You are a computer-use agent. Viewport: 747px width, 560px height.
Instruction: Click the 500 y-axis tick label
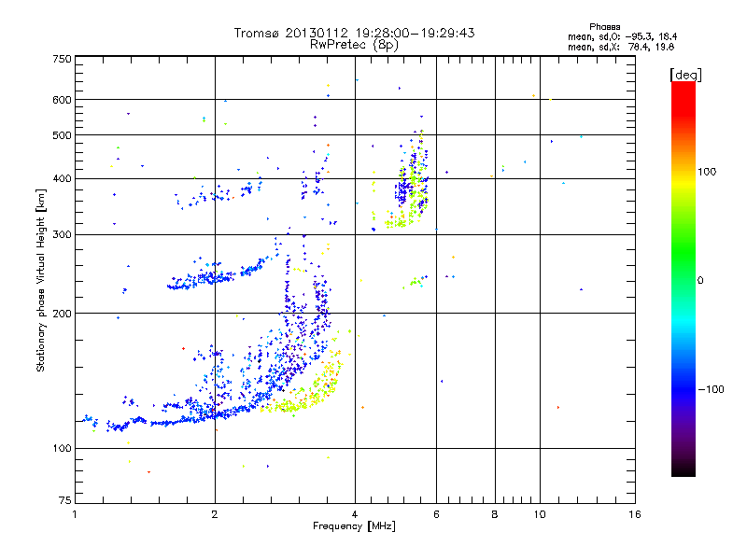pos(62,135)
